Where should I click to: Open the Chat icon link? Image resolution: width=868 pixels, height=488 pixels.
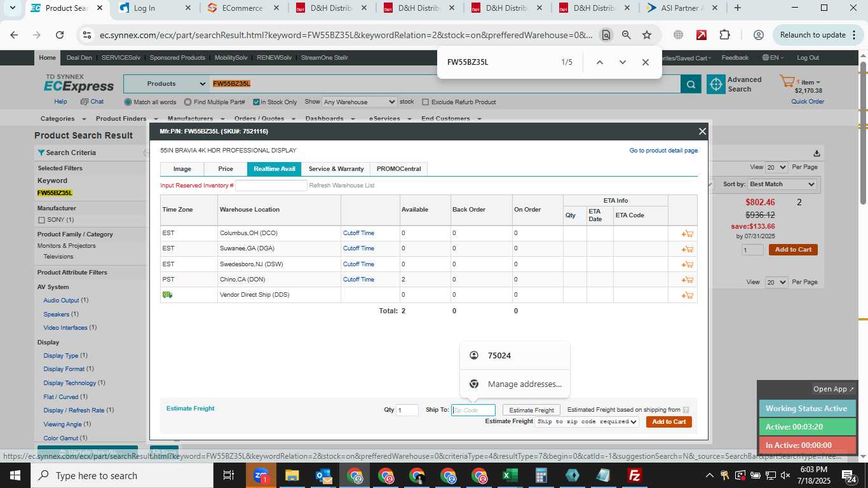tap(92, 102)
